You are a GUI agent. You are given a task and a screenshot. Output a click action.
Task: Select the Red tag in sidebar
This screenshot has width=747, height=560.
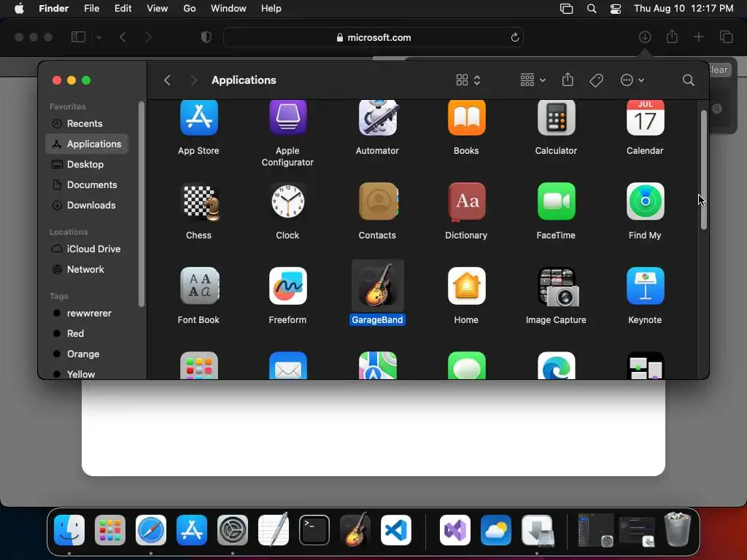pyautogui.click(x=87, y=334)
